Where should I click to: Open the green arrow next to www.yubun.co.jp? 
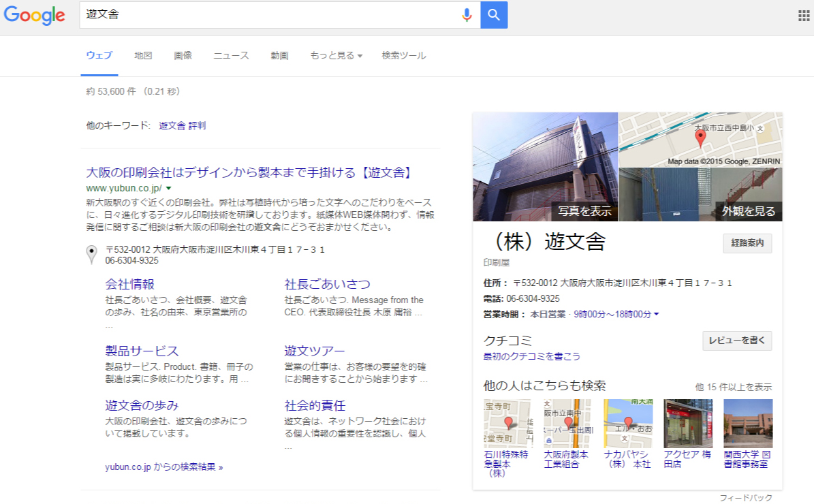(x=168, y=189)
